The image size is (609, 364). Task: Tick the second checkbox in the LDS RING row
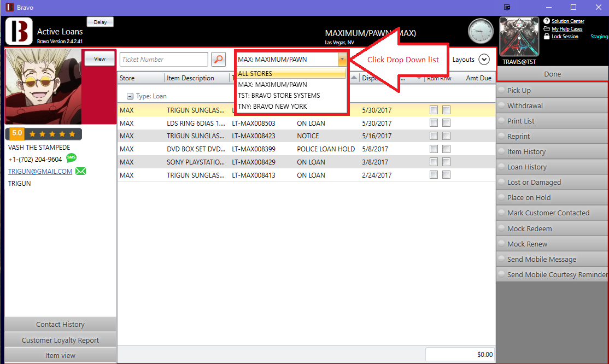pyautogui.click(x=446, y=123)
